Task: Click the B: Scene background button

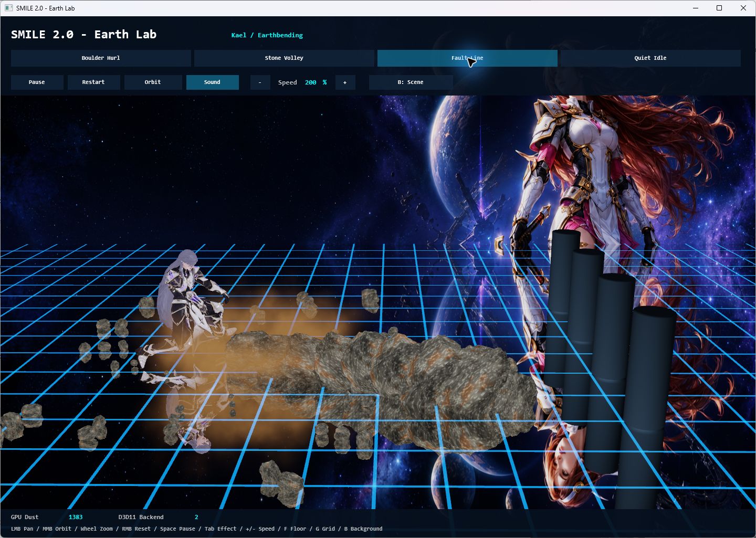Action: [x=411, y=82]
